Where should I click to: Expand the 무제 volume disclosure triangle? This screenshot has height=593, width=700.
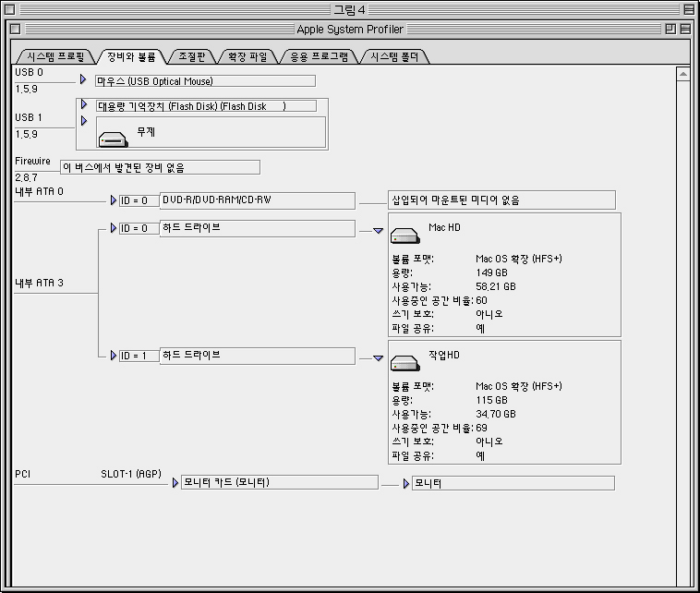point(83,121)
